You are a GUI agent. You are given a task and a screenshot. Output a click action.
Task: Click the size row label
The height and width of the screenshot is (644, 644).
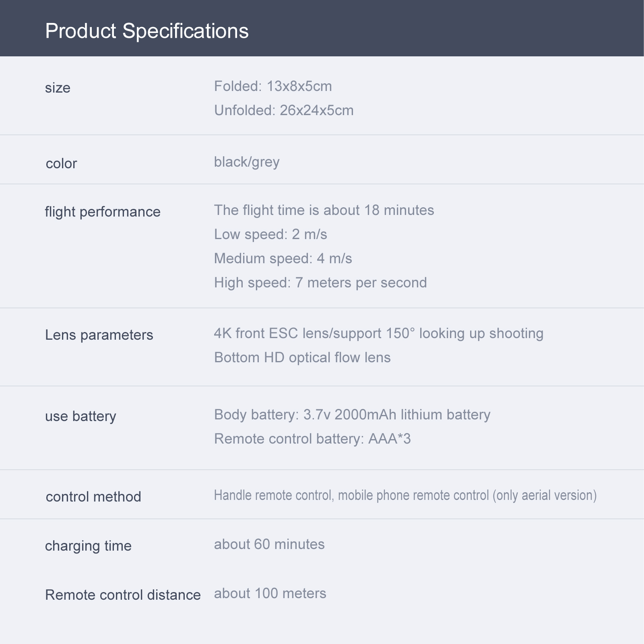[58, 88]
